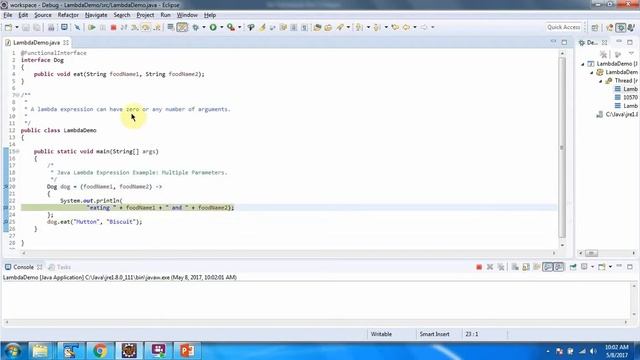Open the Windows Start button
This screenshot has height=360, width=640.
point(13,351)
